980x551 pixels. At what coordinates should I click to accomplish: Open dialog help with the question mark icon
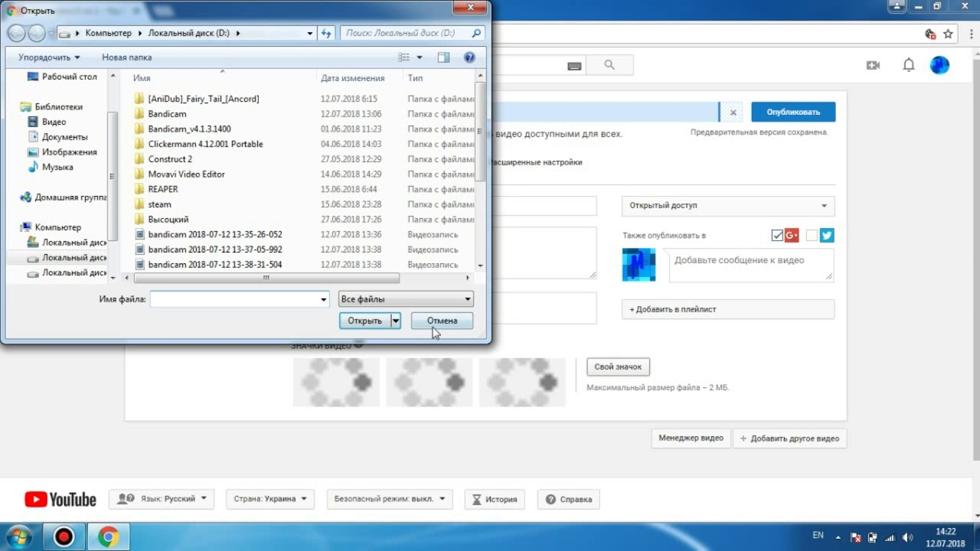469,57
